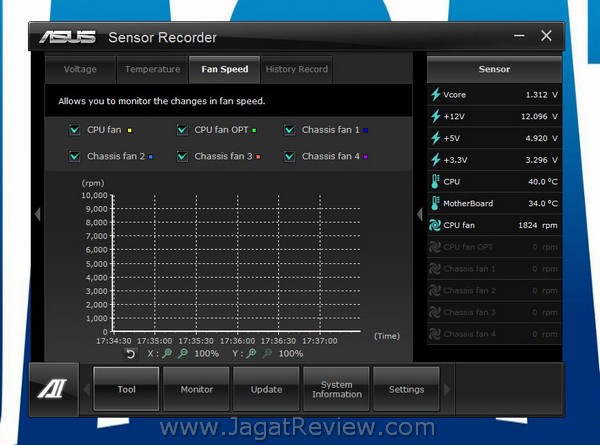Click the +3.3V lightning bolt icon
This screenshot has width=600, height=445.
(x=435, y=160)
